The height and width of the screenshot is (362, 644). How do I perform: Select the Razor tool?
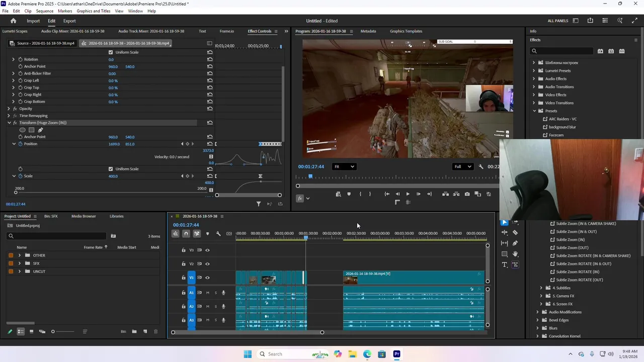[x=515, y=233]
